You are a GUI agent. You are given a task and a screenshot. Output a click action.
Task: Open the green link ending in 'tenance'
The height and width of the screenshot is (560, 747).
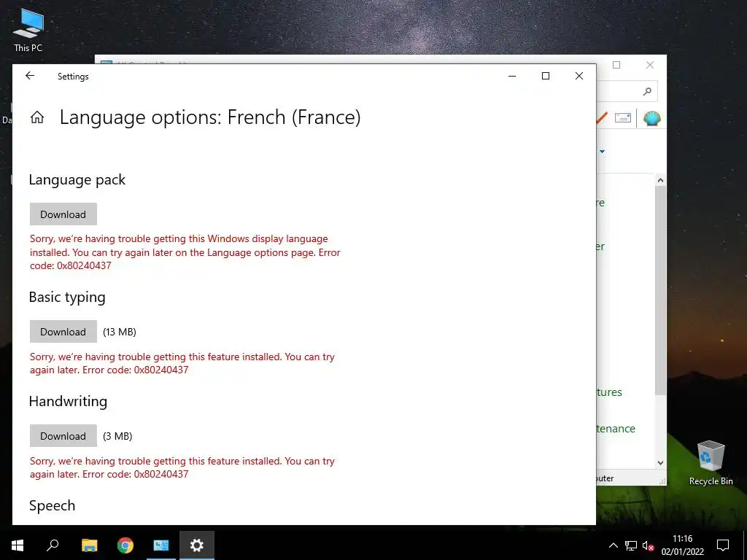616,429
